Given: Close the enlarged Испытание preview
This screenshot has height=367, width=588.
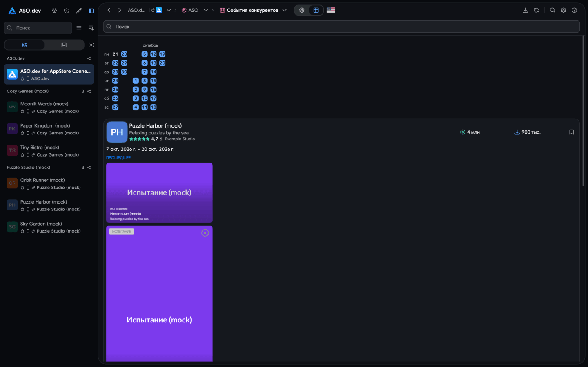Looking at the screenshot, I should 205,233.
